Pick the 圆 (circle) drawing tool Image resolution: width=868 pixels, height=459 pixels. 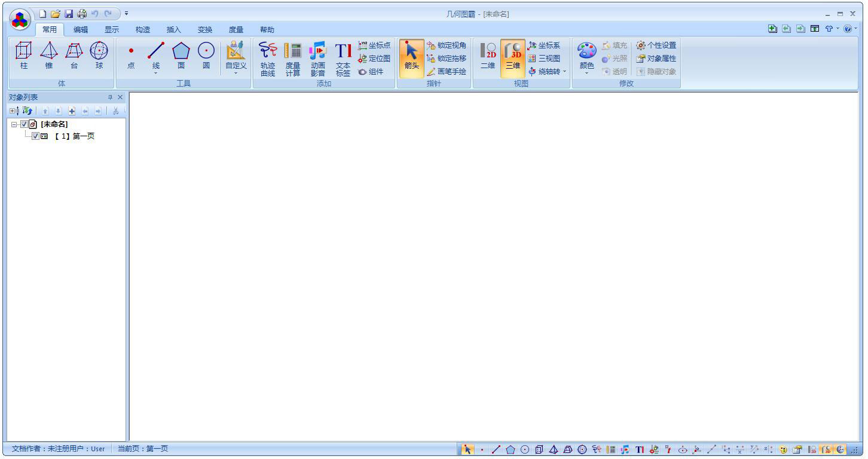point(206,56)
